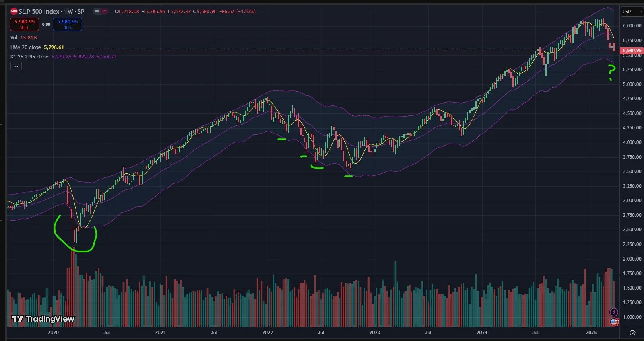Screen dimensions: 644x341
Task: Click the 1,500.00 price scale label
Action: coord(632,288)
